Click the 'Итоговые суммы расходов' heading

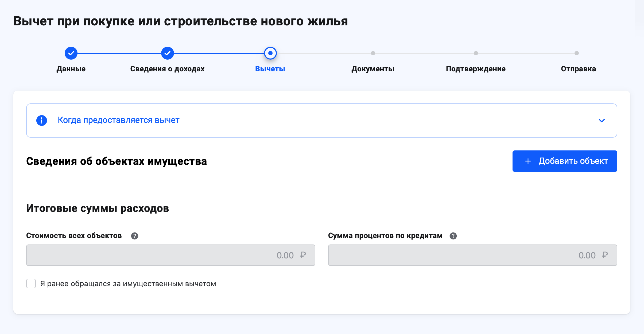tap(98, 208)
